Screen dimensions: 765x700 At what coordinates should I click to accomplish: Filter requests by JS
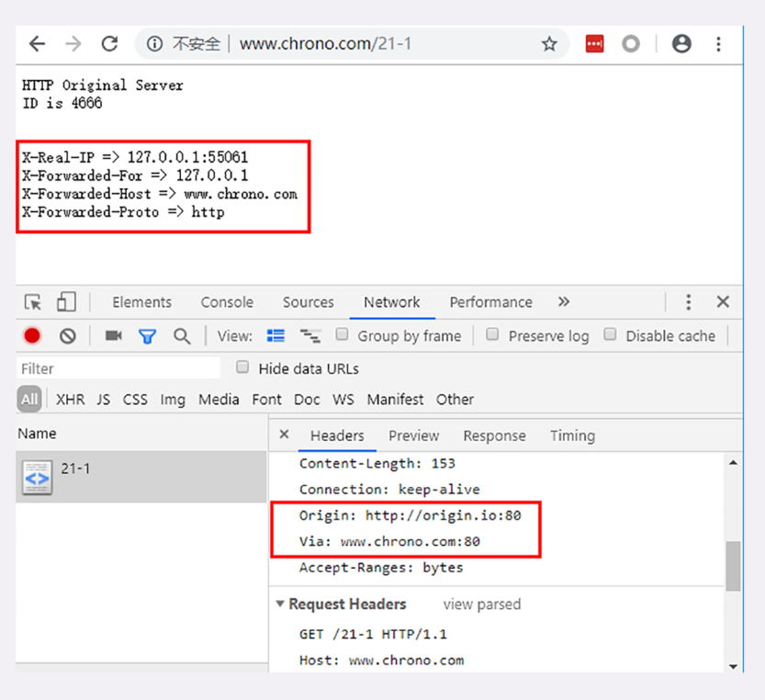point(103,400)
